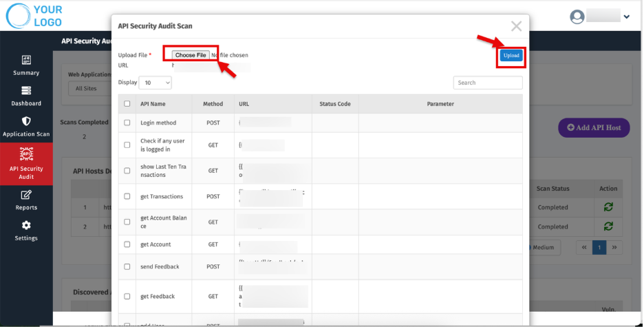The image size is (644, 327).
Task: Expand the user account dropdown arrow
Action: point(627,17)
